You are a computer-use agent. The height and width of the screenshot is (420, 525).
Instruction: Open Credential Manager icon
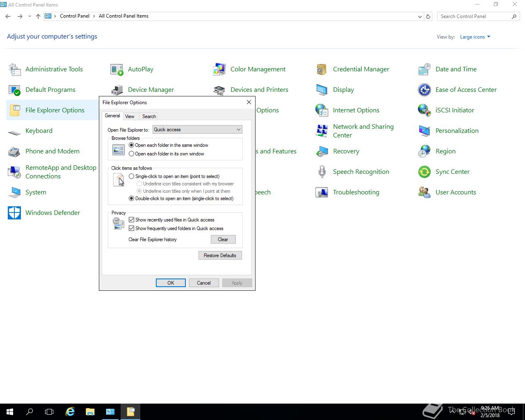point(322,69)
